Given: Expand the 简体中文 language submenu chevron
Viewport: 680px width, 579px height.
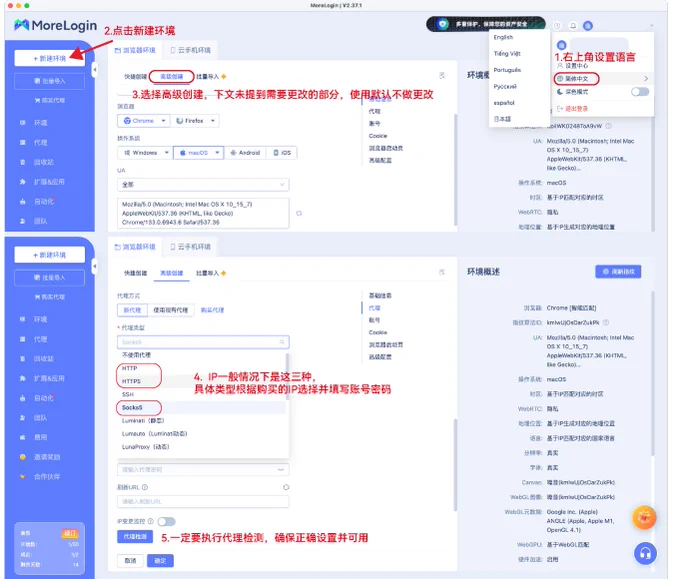Looking at the screenshot, I should point(646,79).
